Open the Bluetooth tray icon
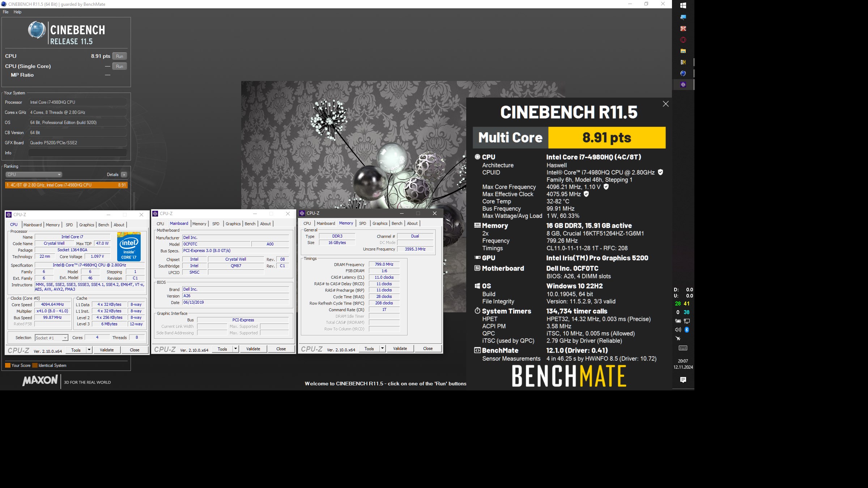868x488 pixels. click(x=686, y=330)
